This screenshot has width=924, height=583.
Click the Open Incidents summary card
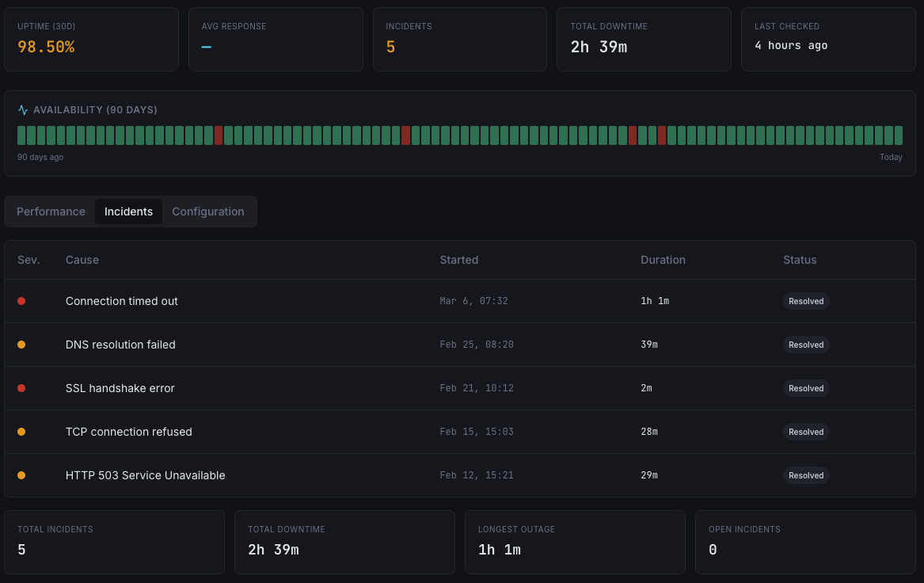pos(805,542)
